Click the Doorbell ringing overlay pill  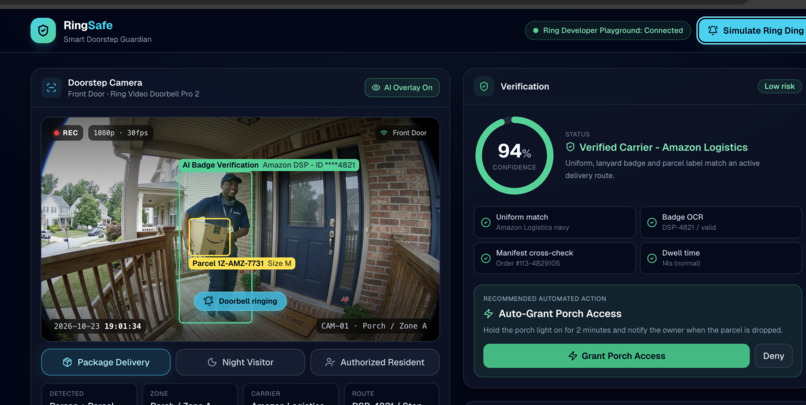point(240,301)
